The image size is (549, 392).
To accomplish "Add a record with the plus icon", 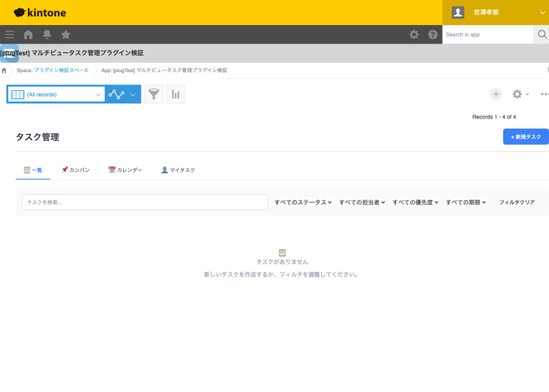I will [x=496, y=94].
